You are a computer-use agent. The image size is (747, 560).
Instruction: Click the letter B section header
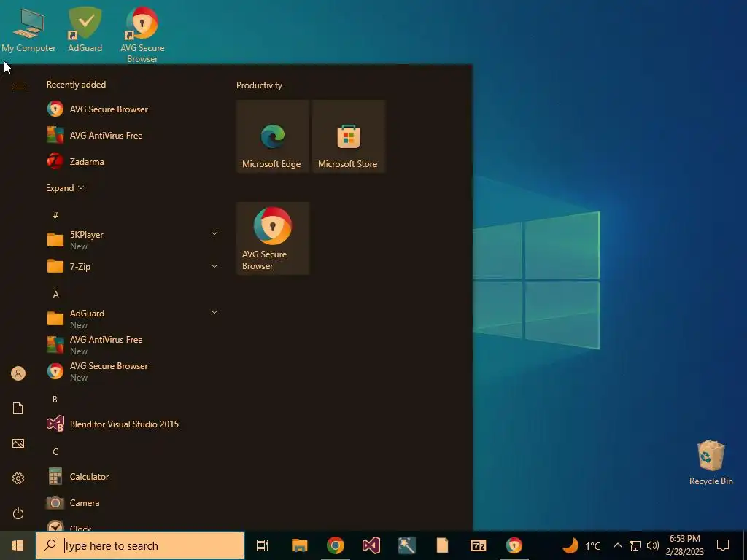[x=55, y=399]
